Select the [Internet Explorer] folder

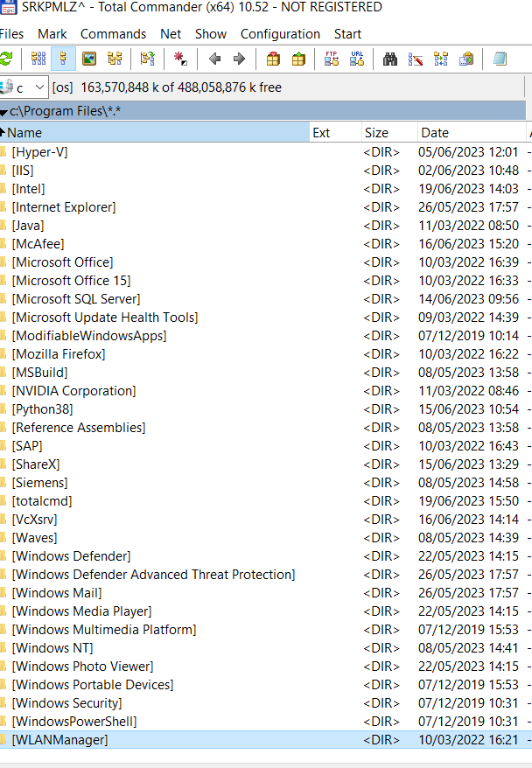coord(64,207)
